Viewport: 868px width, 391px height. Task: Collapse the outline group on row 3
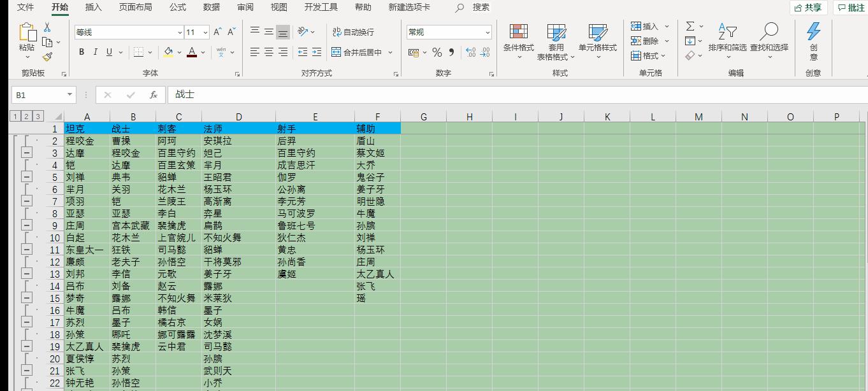26,153
